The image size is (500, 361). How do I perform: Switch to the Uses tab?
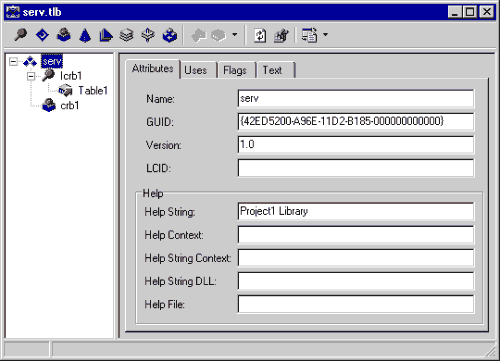[x=196, y=70]
